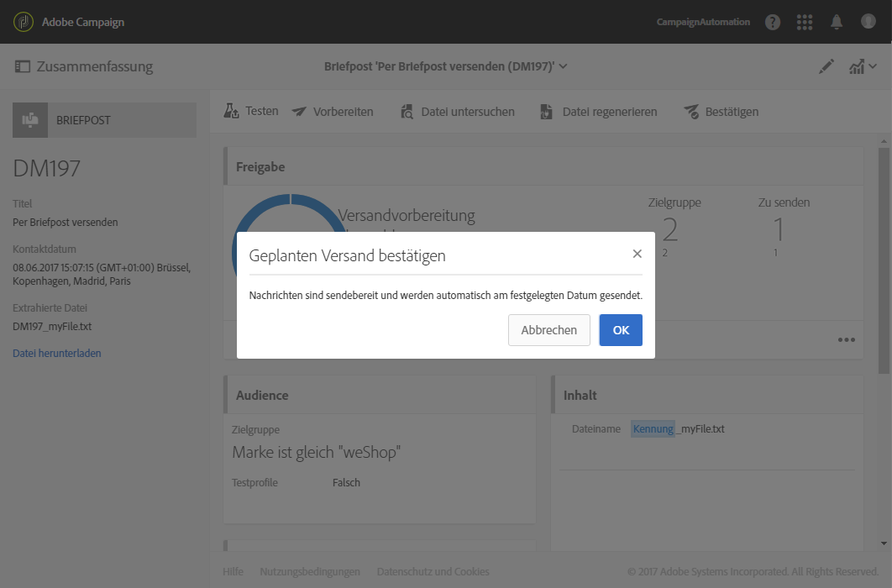Viewport: 892px width, 588px height.
Task: Click the Per Briefpost versenden title value
Action: (x=66, y=223)
